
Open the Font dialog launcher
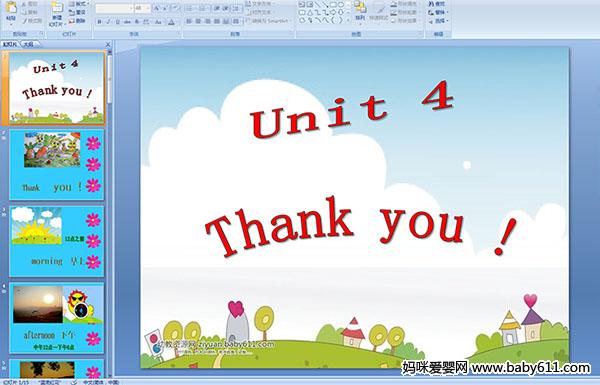tap(179, 34)
